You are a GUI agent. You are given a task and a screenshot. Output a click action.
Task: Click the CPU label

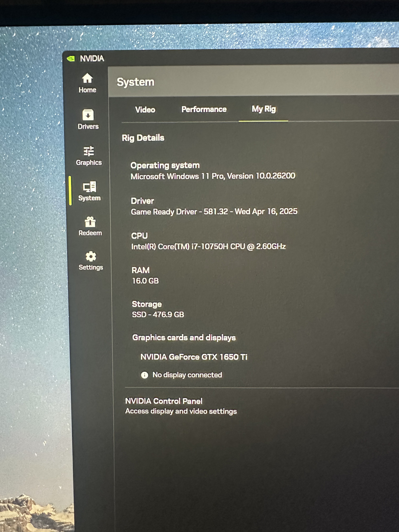139,236
